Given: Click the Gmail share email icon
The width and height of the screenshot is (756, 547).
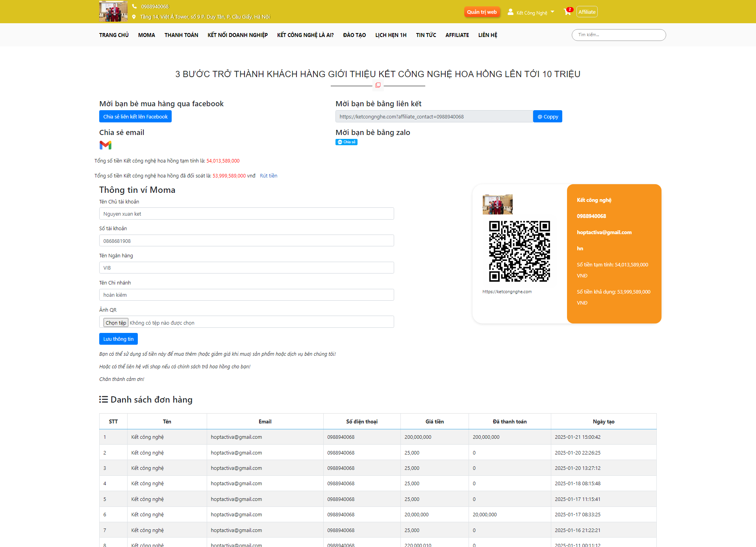Looking at the screenshot, I should [106, 145].
